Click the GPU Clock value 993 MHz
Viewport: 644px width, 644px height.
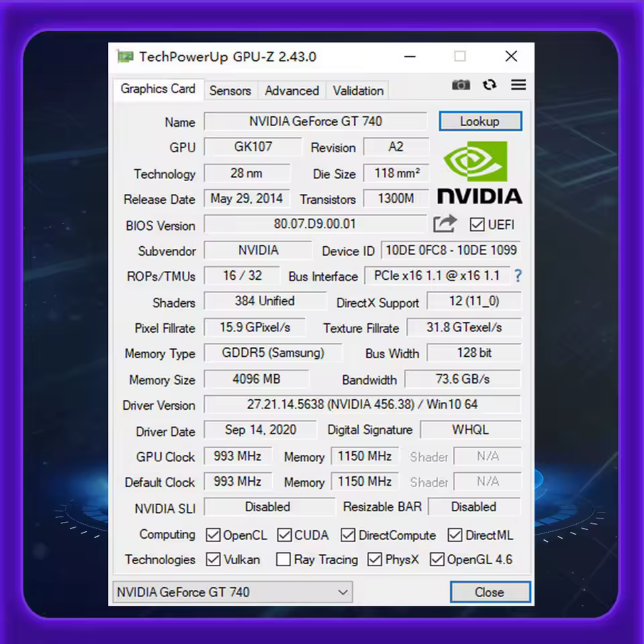point(237,456)
